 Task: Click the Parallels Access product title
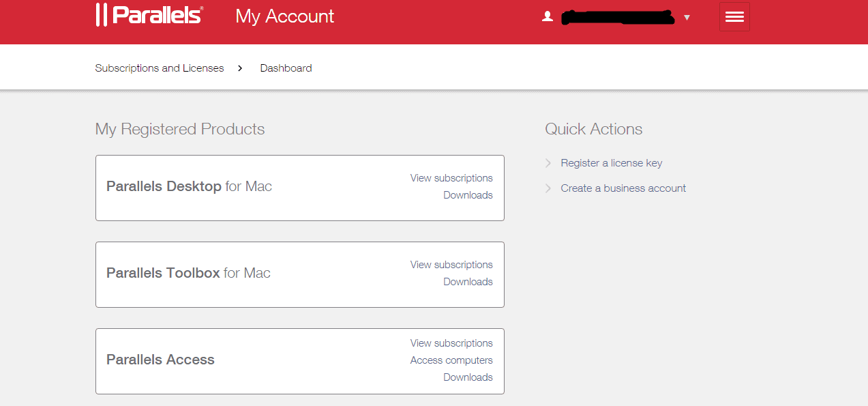(160, 360)
